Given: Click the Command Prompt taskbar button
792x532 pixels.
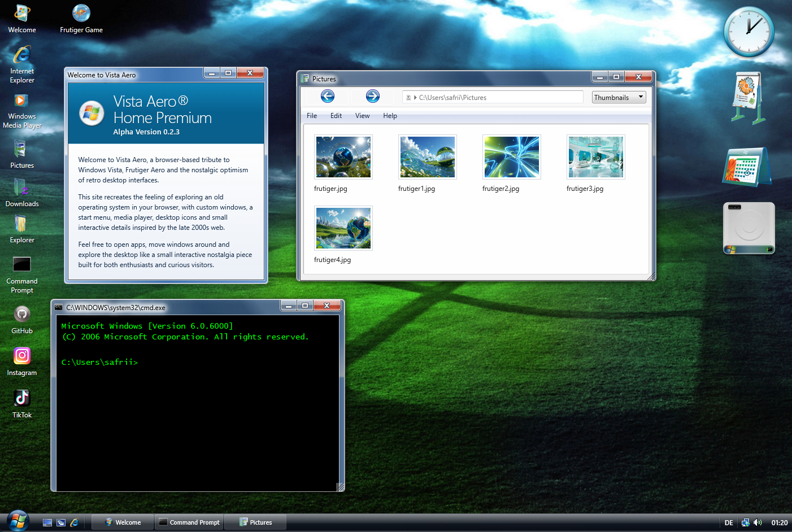Looking at the screenshot, I should tap(189, 522).
